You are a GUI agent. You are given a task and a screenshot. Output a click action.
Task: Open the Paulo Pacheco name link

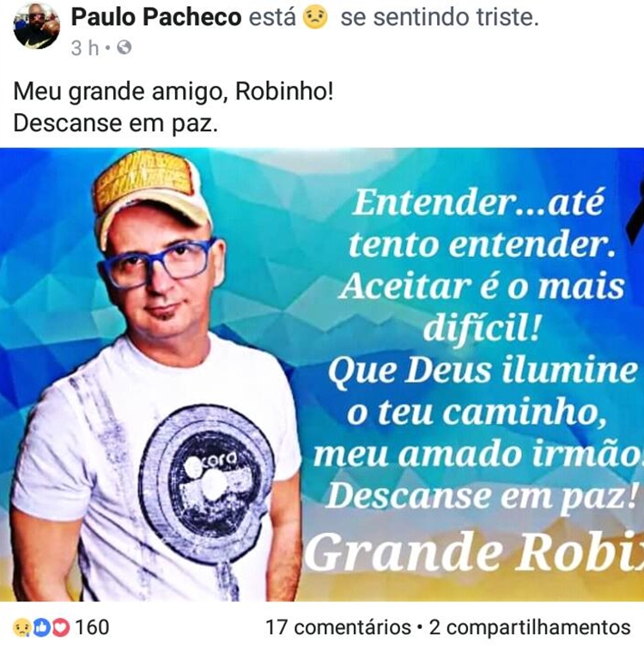click(x=156, y=17)
